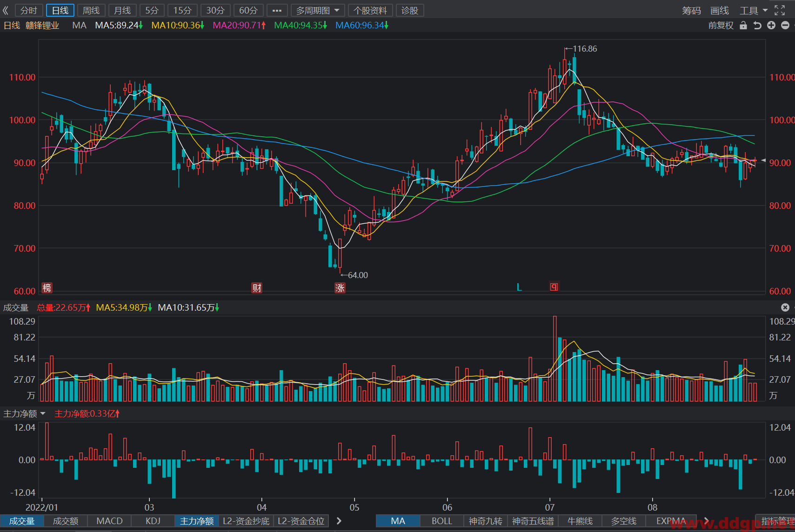Close the 成交量 volume panel

click(785, 307)
